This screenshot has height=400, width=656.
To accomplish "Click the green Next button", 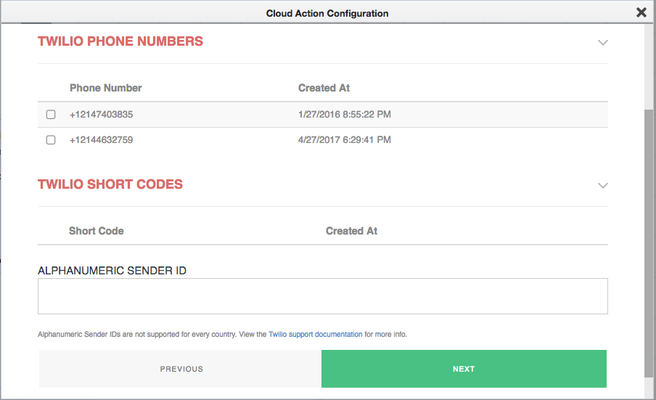I will [x=464, y=369].
